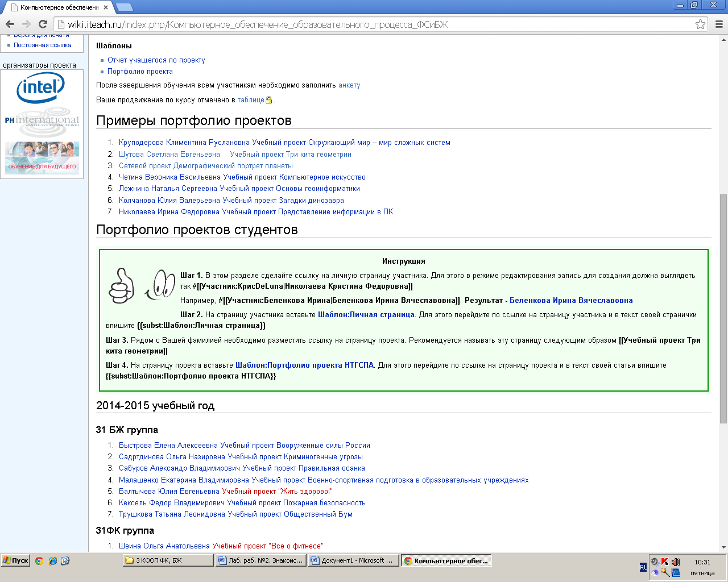The width and height of the screenshot is (728, 582).
Task: Reload the page with the refresh icon
Action: [x=43, y=24]
